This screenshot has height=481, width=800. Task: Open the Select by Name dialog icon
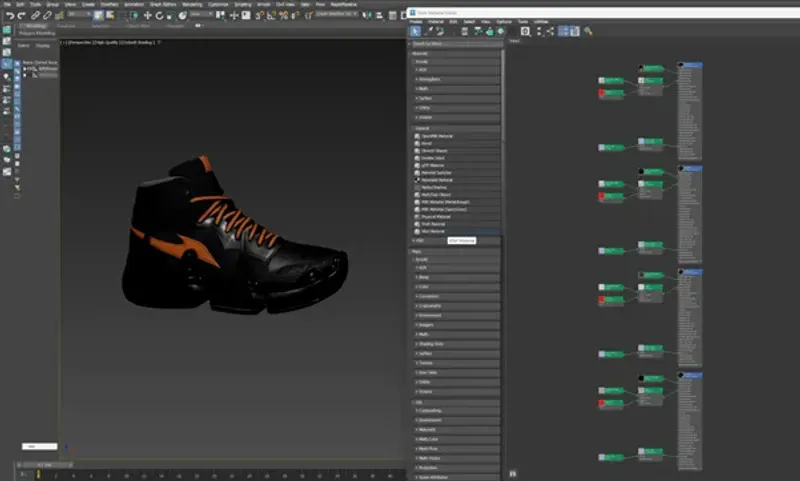(110, 16)
